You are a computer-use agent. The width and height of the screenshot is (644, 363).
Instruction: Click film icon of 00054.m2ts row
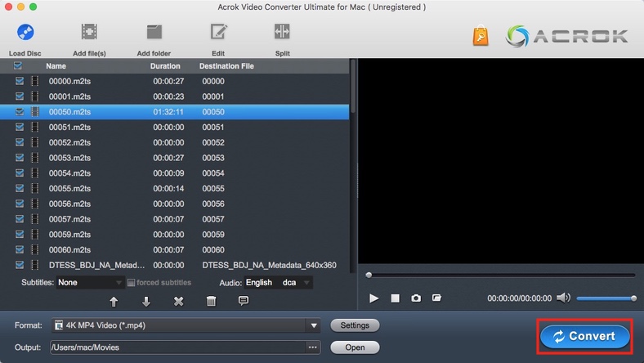click(x=35, y=173)
